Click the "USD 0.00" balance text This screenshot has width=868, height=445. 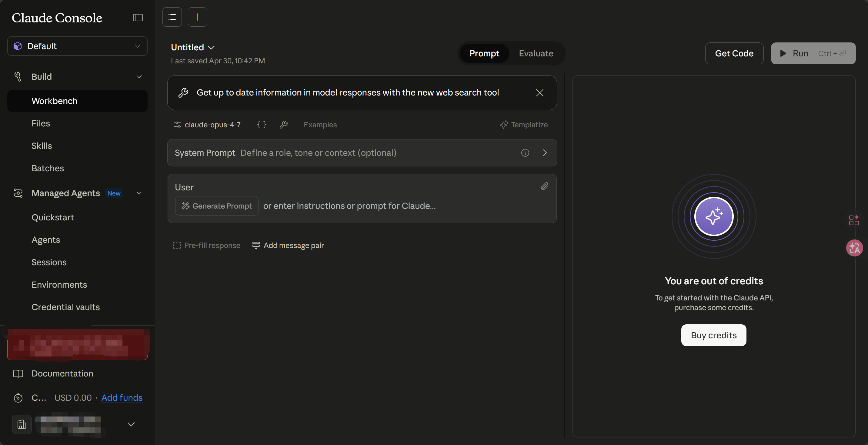pyautogui.click(x=73, y=398)
